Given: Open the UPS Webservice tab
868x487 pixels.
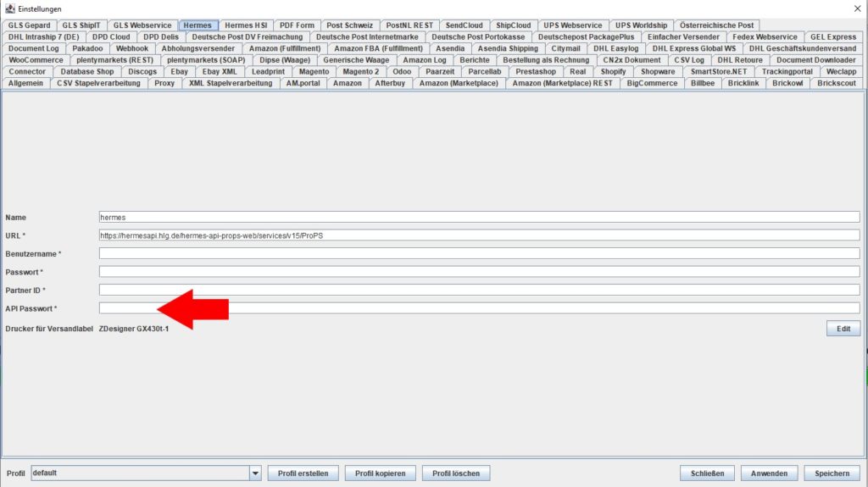Looking at the screenshot, I should (x=573, y=25).
